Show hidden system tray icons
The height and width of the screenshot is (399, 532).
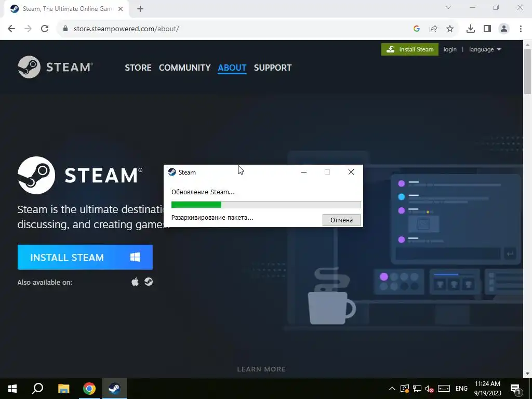[x=392, y=389]
